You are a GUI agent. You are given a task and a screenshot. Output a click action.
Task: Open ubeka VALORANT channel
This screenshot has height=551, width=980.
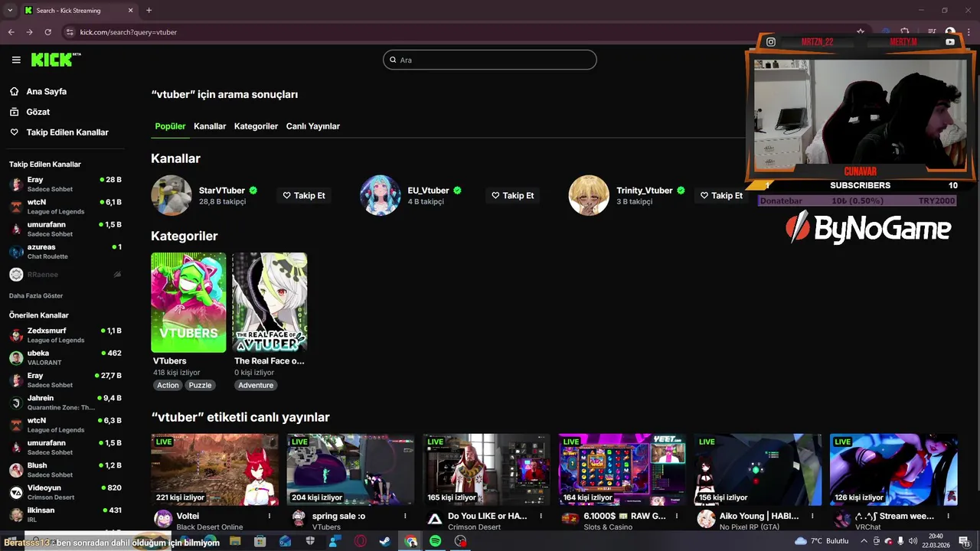tap(65, 357)
